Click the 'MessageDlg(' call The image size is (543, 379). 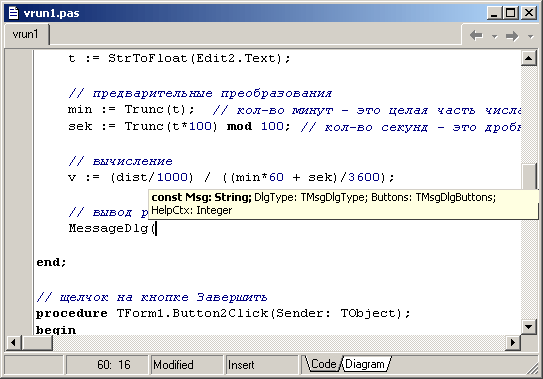(113, 229)
